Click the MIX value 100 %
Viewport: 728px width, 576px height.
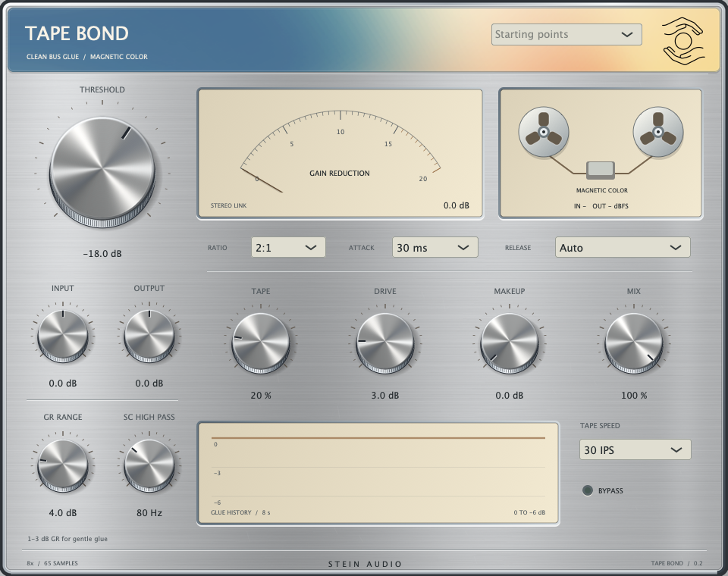coord(634,396)
